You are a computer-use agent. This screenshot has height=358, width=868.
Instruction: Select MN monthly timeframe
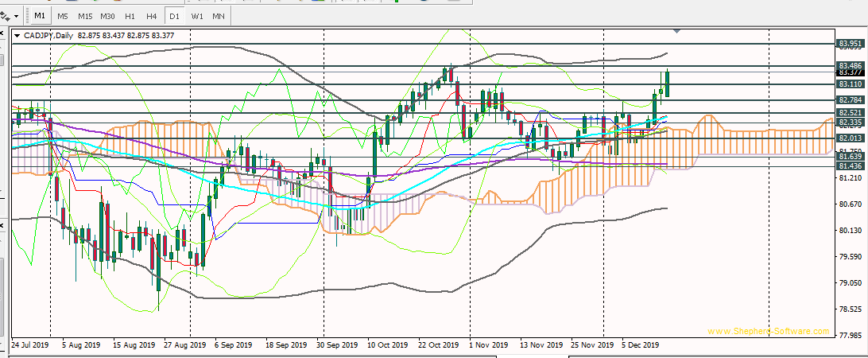(x=217, y=16)
